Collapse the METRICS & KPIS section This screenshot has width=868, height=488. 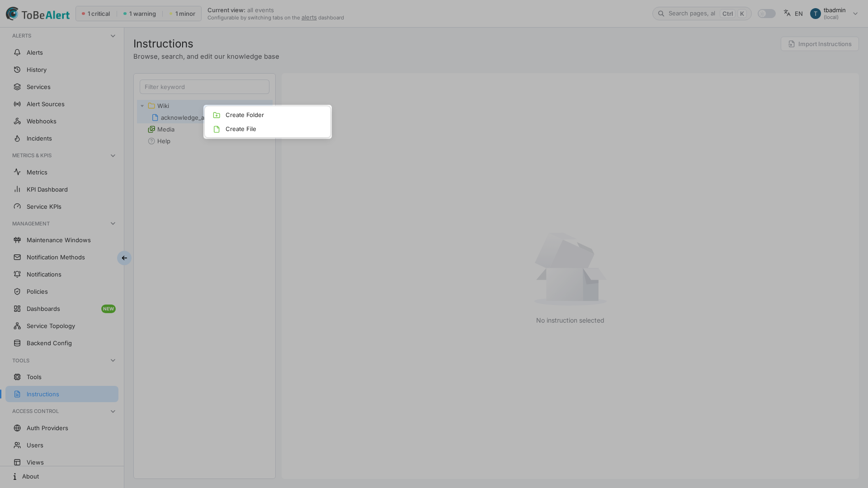(x=113, y=155)
